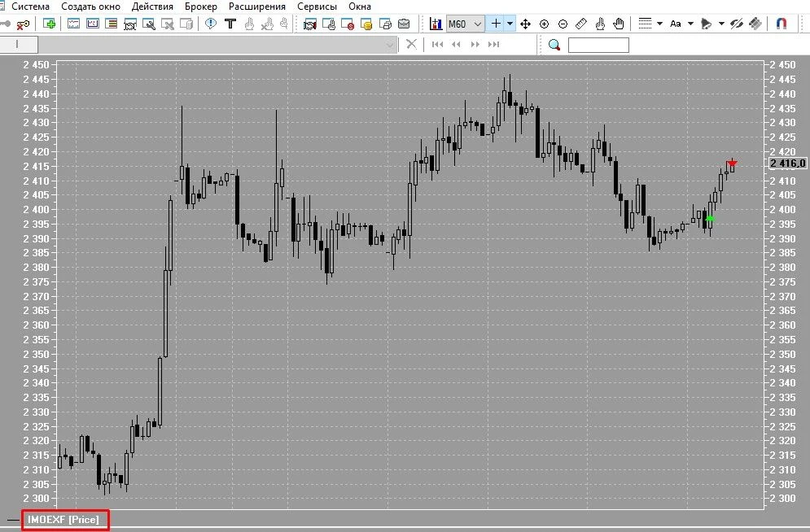The height and width of the screenshot is (532, 810).
Task: Click the magnifier search icon
Action: click(554, 45)
